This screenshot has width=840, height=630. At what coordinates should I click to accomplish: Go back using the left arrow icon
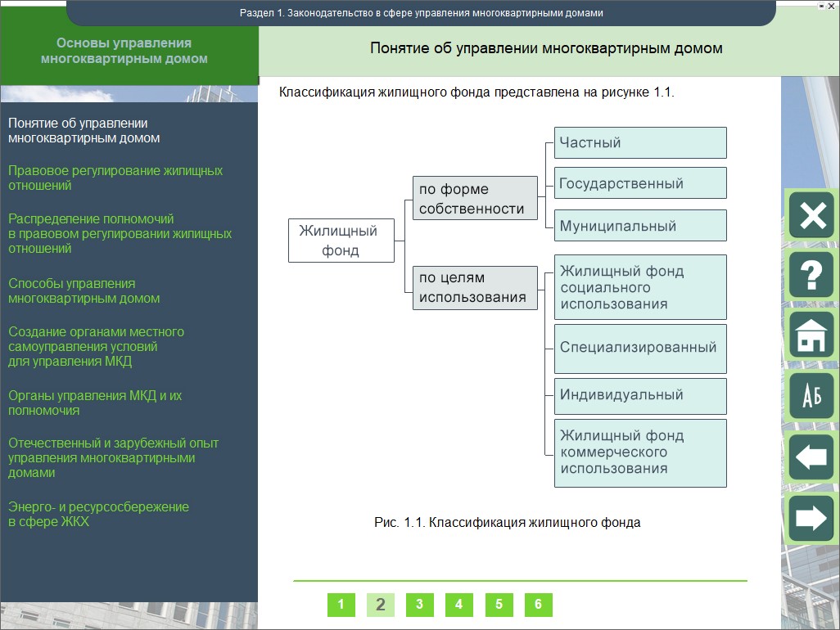coord(811,457)
